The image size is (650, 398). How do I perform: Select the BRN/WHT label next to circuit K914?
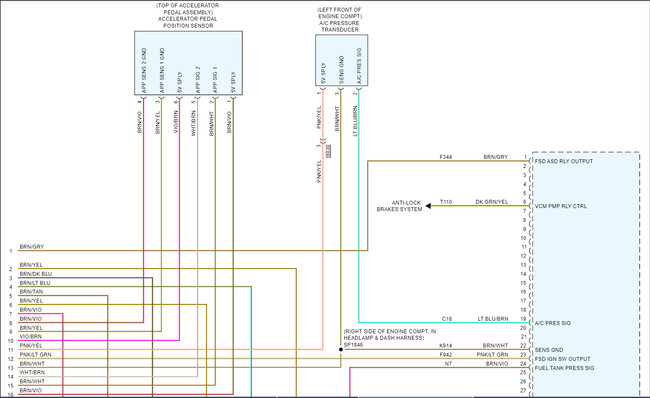click(495, 345)
